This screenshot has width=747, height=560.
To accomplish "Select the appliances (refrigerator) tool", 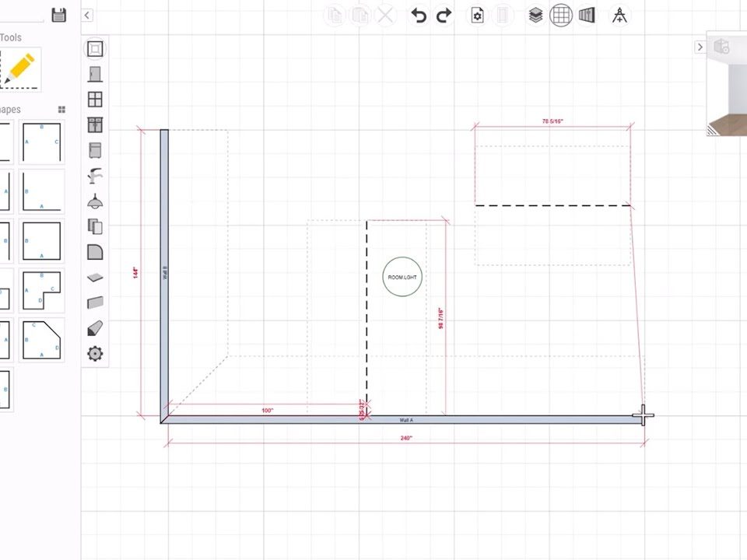I will [94, 151].
